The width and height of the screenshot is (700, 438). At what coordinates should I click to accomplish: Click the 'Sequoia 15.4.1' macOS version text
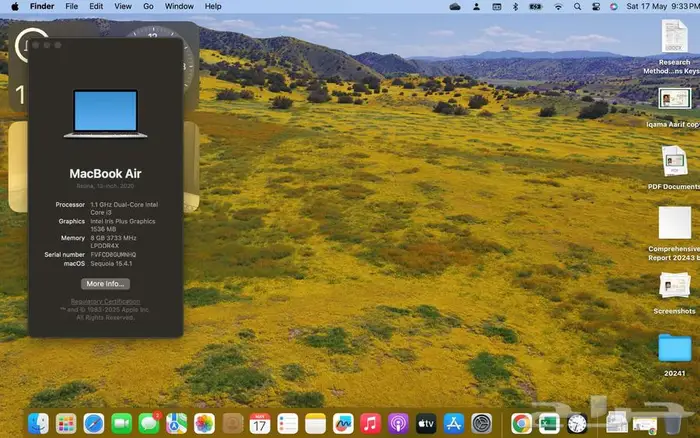[x=111, y=263]
